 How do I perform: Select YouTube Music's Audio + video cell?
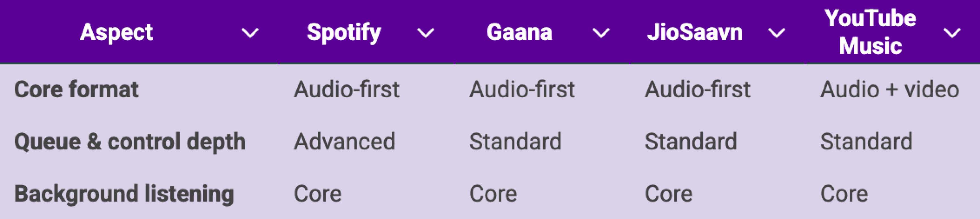pos(889,89)
